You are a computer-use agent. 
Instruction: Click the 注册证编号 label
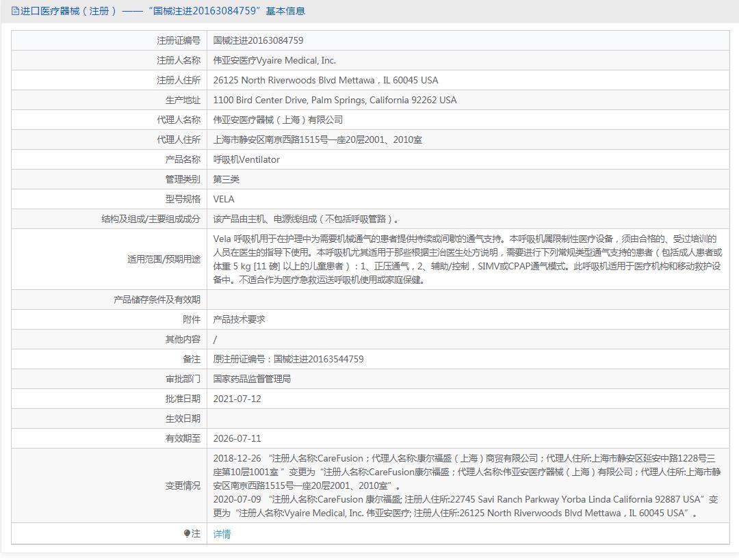(x=179, y=40)
